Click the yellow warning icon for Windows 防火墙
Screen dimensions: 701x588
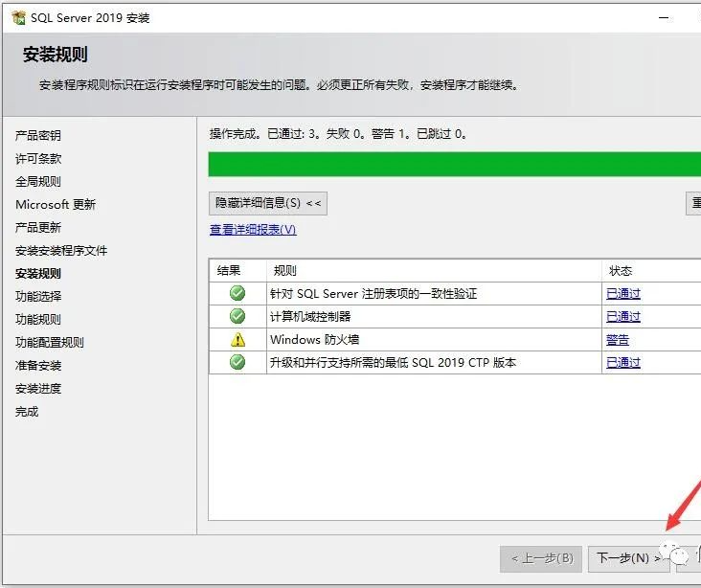pyautogui.click(x=237, y=339)
